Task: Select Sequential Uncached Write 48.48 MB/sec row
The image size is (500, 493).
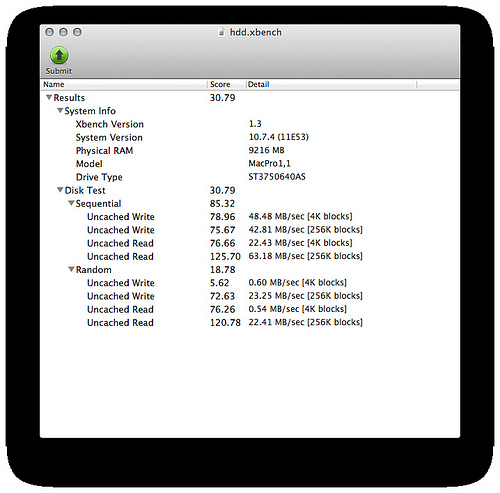Action: tap(250, 217)
